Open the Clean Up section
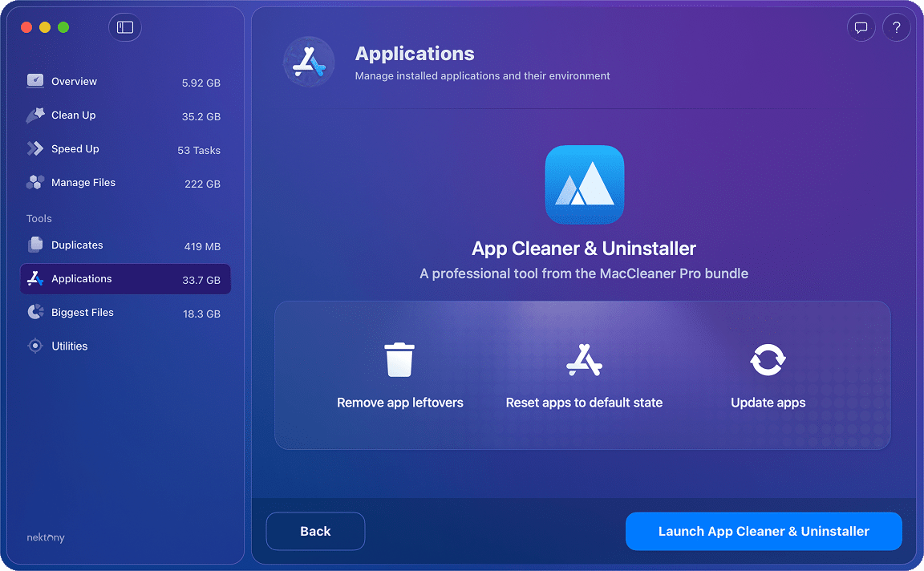Viewport: 924px width, 571px height. click(x=71, y=115)
